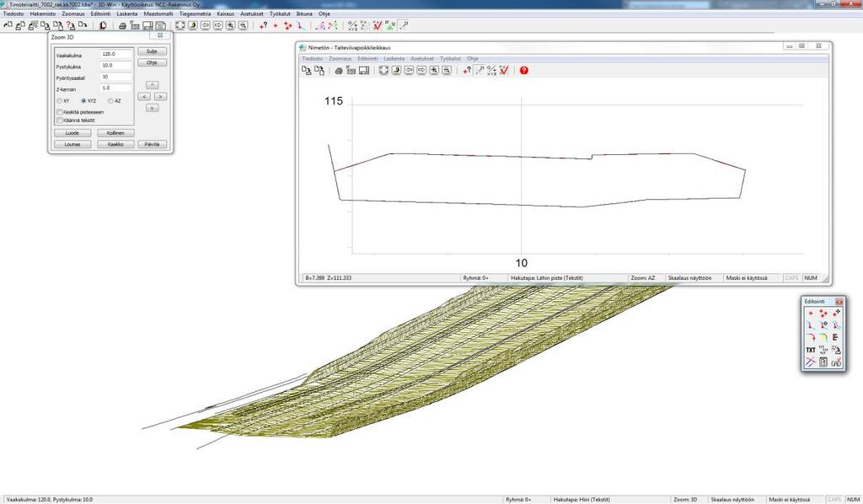
Task: Click rotate up arrow in Zoom 3D
Action: pyautogui.click(x=153, y=85)
